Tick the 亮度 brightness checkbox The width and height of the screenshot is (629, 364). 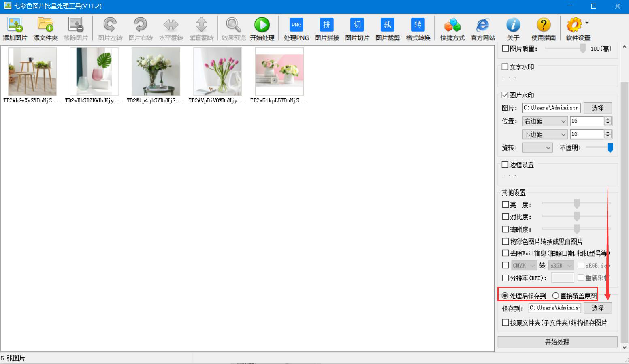505,205
